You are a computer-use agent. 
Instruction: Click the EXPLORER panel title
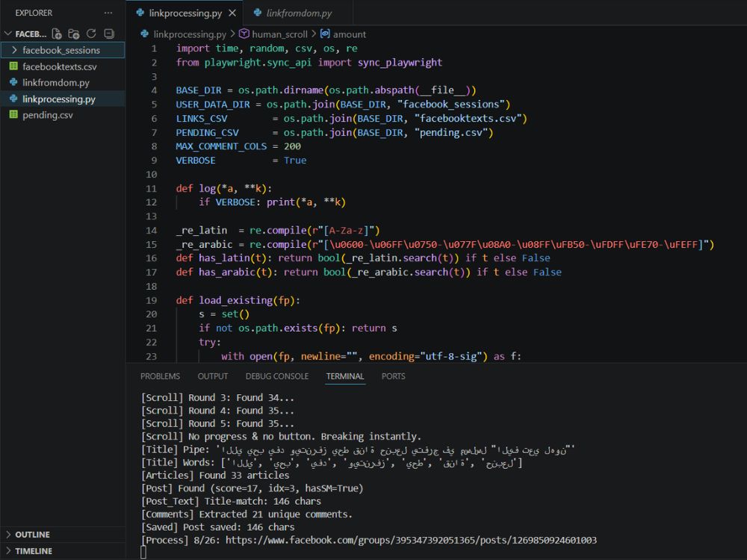click(x=34, y=13)
